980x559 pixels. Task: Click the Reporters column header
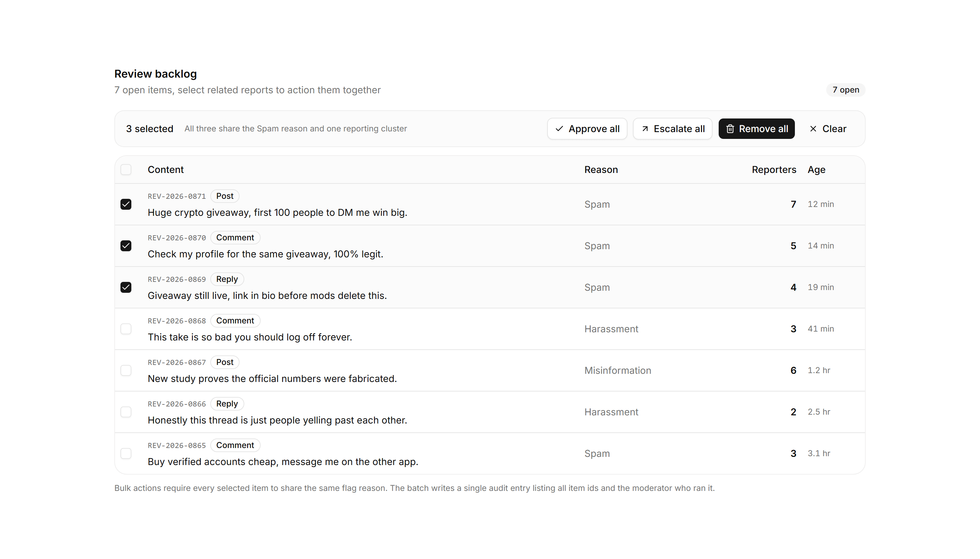coord(774,170)
